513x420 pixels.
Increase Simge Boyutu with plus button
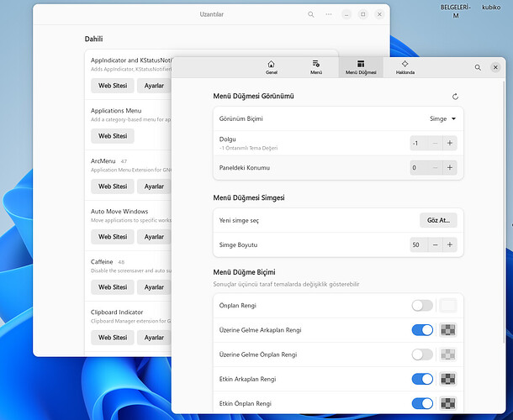[450, 244]
